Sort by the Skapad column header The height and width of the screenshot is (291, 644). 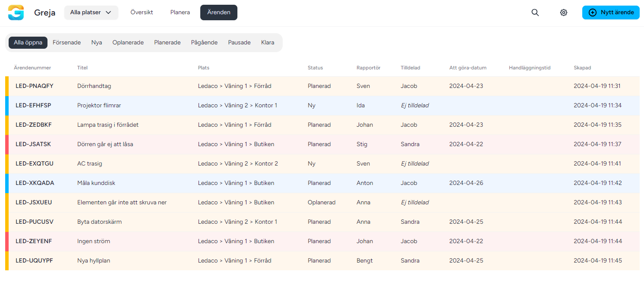[x=582, y=68]
